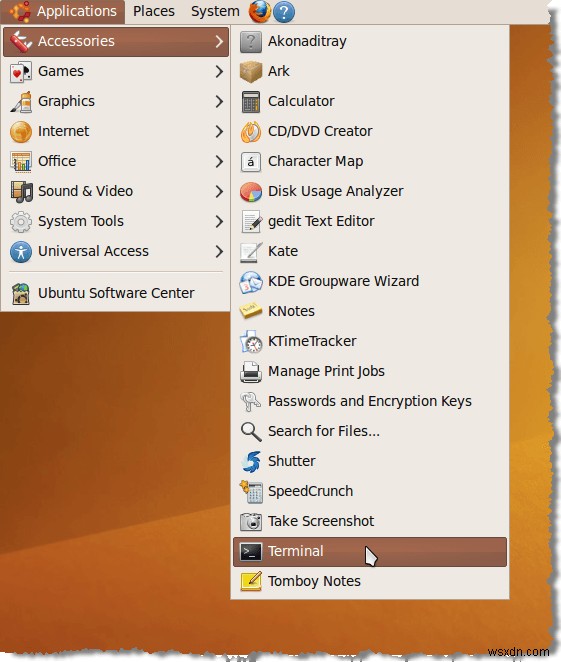Open the blue Help question-mark icon

(x=284, y=12)
